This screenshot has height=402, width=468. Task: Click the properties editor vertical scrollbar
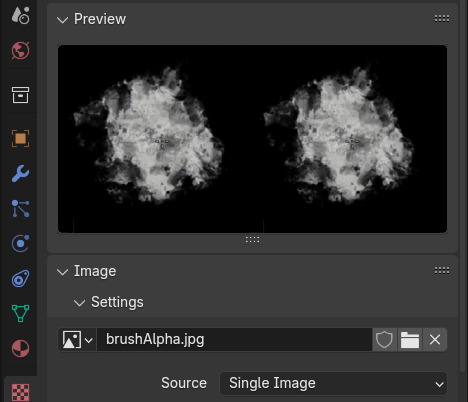pyautogui.click(x=462, y=187)
